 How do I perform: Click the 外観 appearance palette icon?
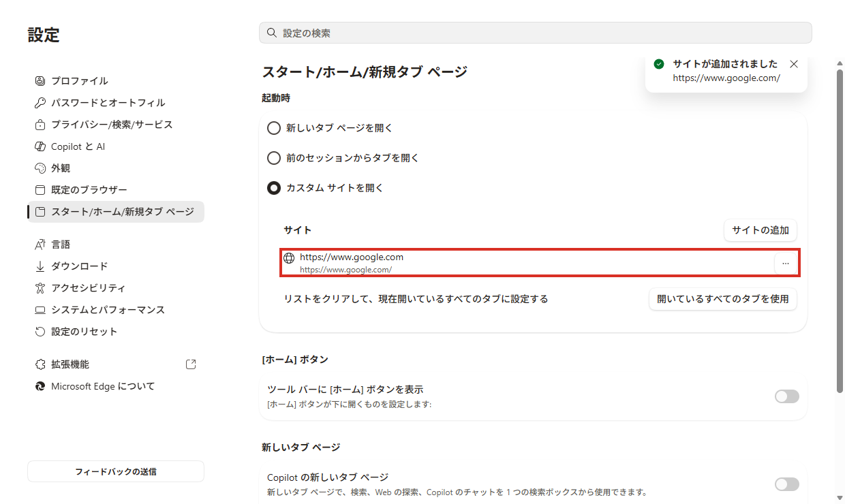click(x=40, y=168)
